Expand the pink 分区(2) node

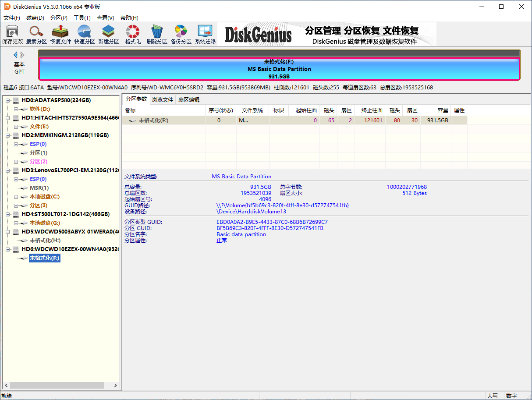[16, 162]
